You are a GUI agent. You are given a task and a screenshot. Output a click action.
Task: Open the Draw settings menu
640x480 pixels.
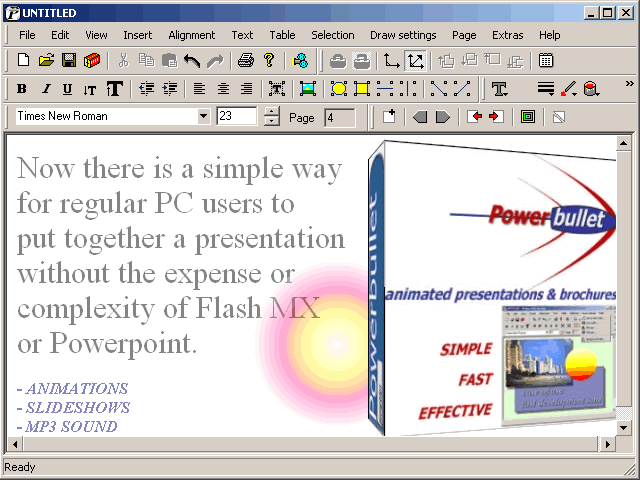pyautogui.click(x=403, y=35)
